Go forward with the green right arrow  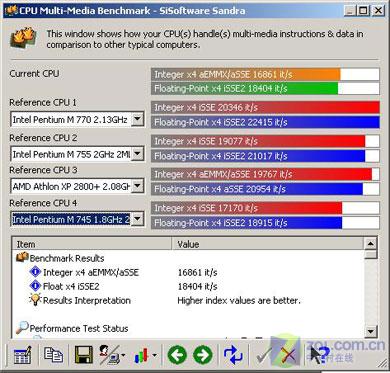tap(203, 355)
